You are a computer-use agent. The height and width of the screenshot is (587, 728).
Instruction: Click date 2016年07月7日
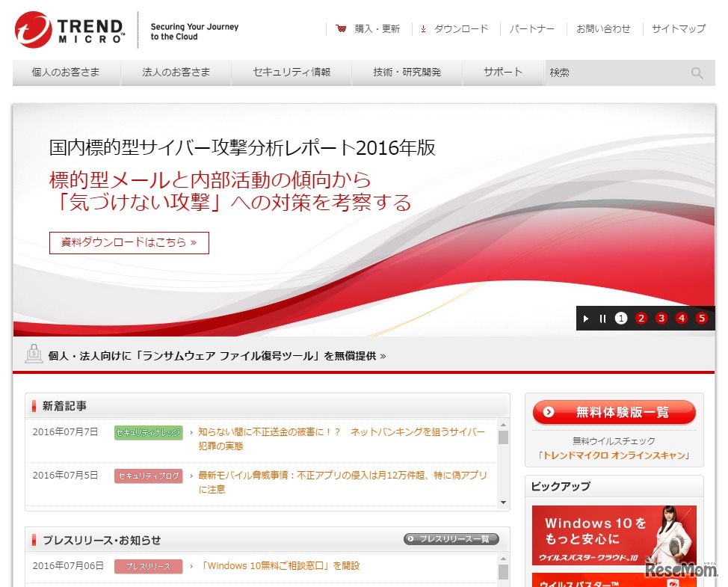[x=66, y=432]
